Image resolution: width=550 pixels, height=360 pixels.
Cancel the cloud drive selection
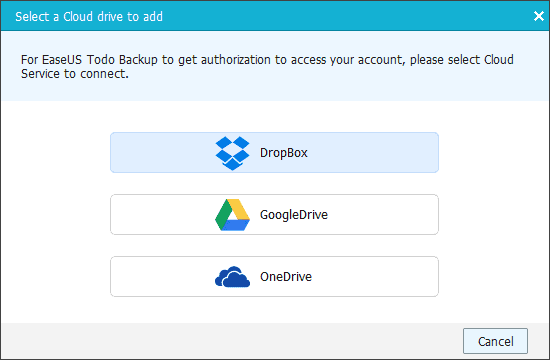[495, 341]
